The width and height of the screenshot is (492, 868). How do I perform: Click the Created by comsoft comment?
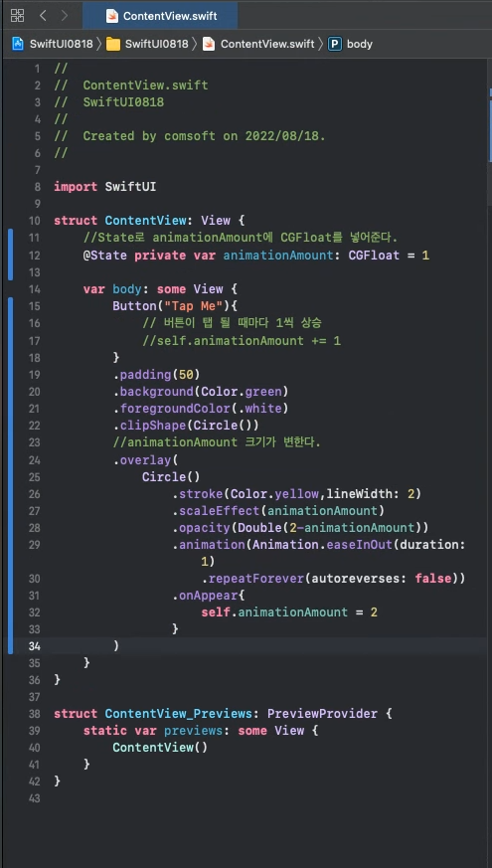(190, 136)
